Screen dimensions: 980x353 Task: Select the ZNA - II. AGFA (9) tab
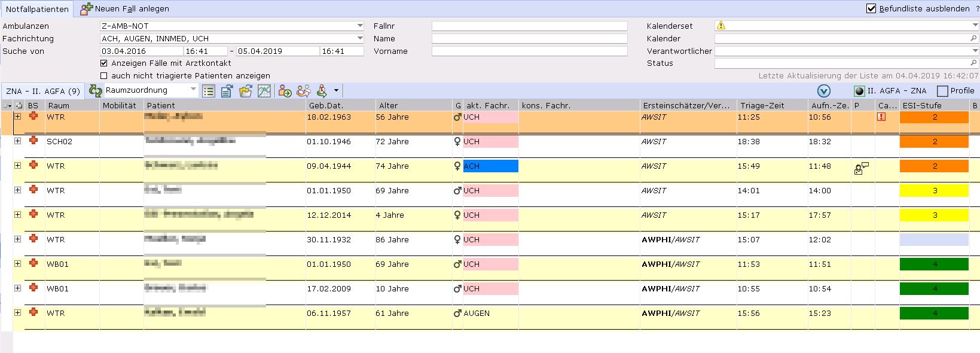point(42,91)
